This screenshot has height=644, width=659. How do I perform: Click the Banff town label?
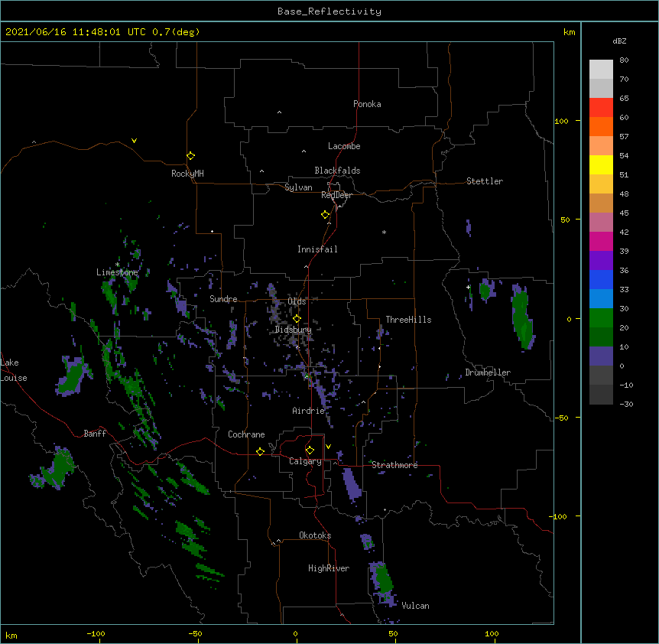95,434
